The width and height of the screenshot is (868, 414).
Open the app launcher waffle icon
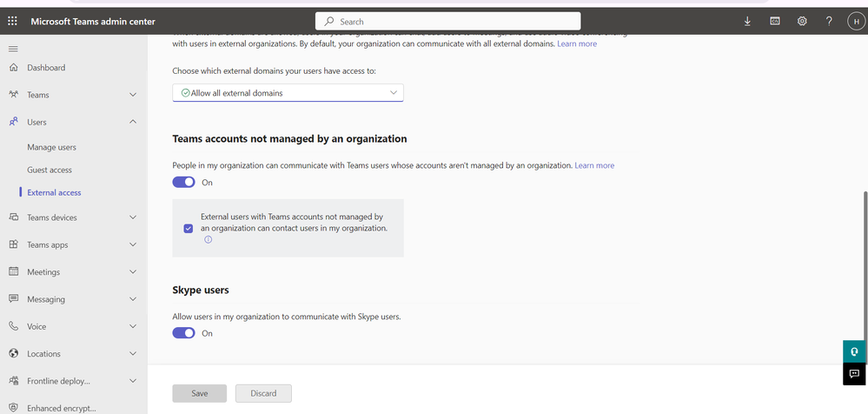12,22
